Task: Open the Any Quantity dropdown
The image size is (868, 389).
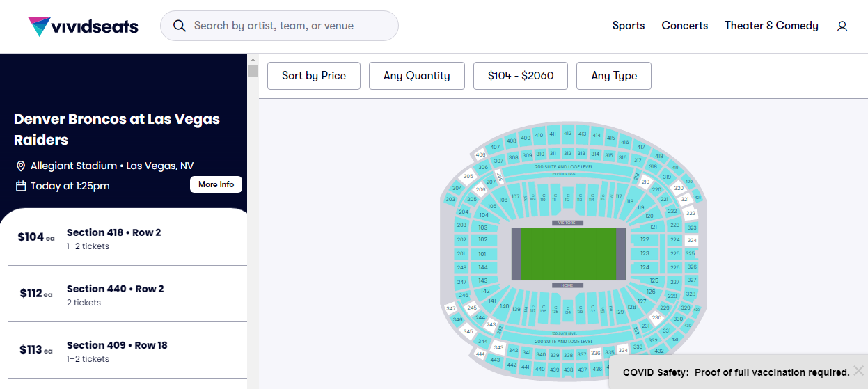Action: tap(416, 76)
